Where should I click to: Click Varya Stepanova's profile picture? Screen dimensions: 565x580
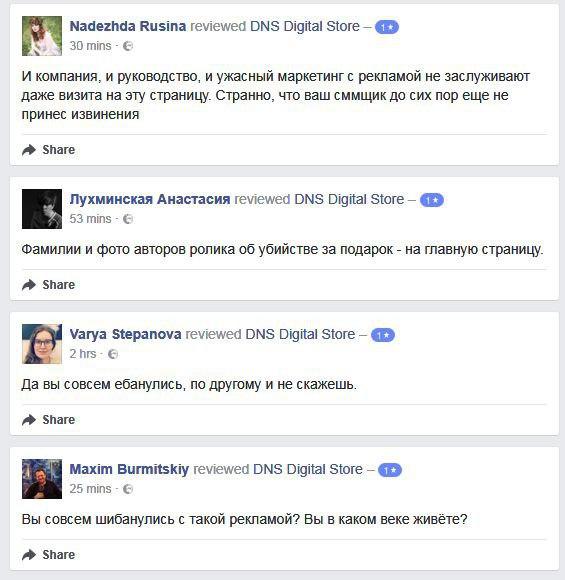pos(42,344)
